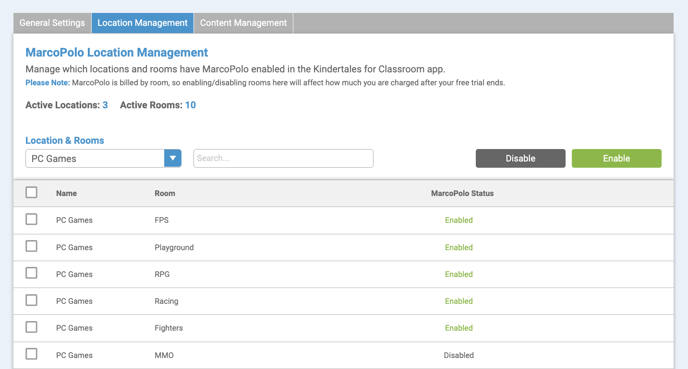
Task: Click the Enabled status for Fighters
Action: pos(459,328)
